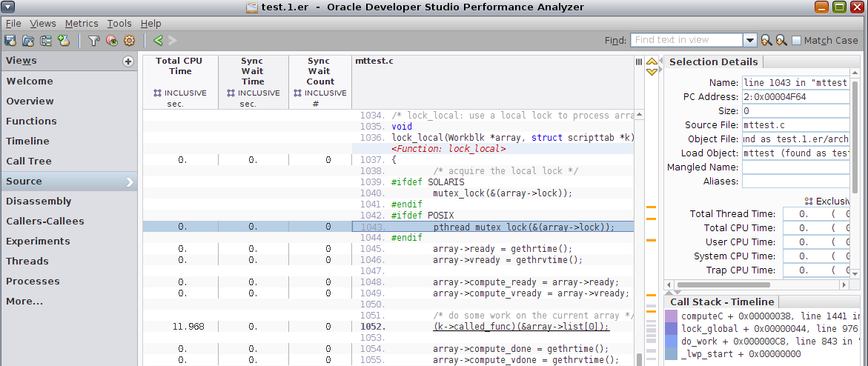Click the INCLUSIVE icon under Total CPU Time
The image size is (868, 366).
(x=158, y=93)
